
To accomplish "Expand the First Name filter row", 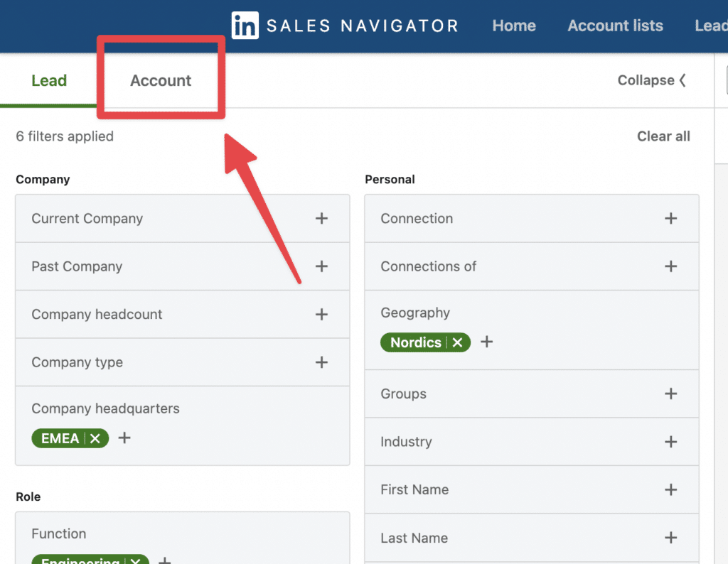I will tap(532, 490).
